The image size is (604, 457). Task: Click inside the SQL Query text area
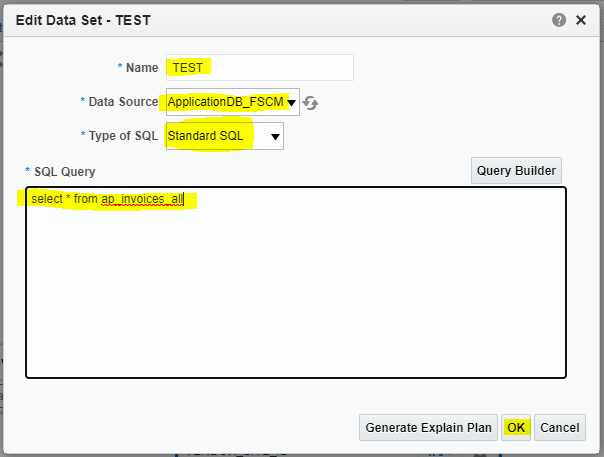pyautogui.click(x=296, y=282)
